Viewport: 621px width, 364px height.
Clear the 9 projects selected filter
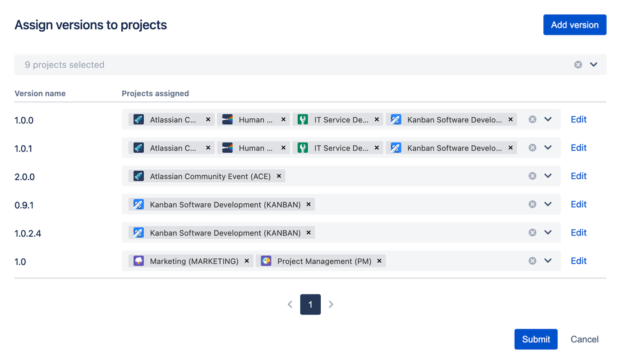click(578, 65)
